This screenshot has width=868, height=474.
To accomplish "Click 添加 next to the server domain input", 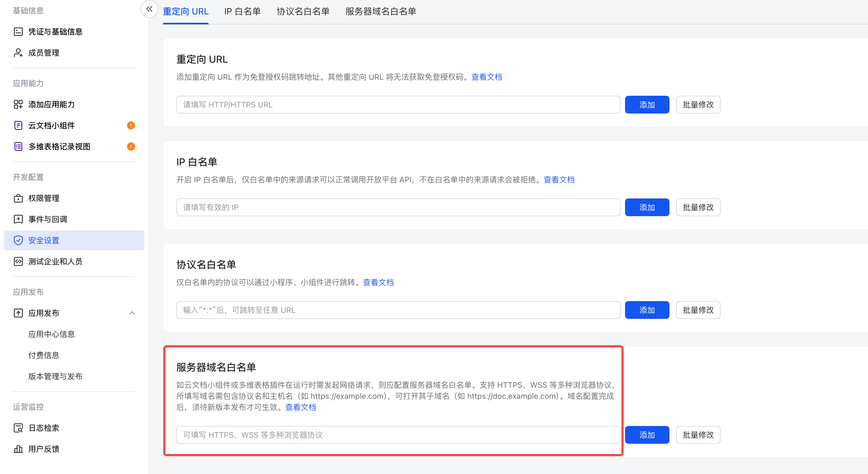I will click(647, 435).
